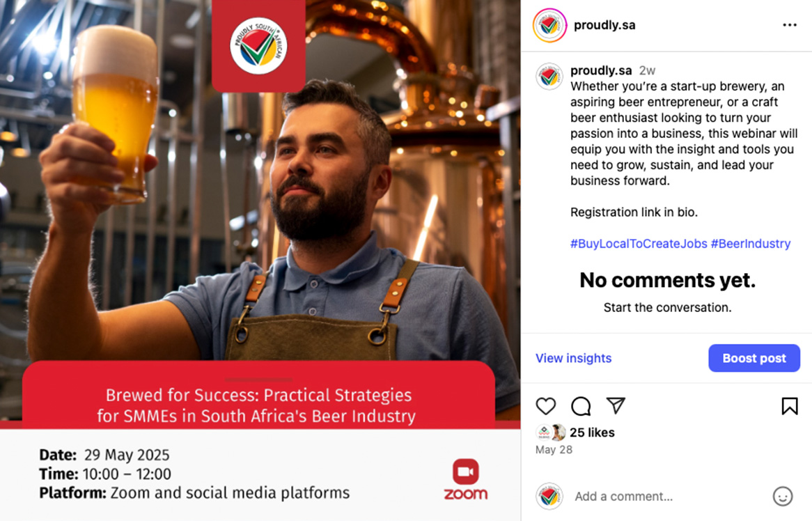This screenshot has height=521, width=812.
Task: Click the beer webinar post image
Action: click(x=260, y=260)
